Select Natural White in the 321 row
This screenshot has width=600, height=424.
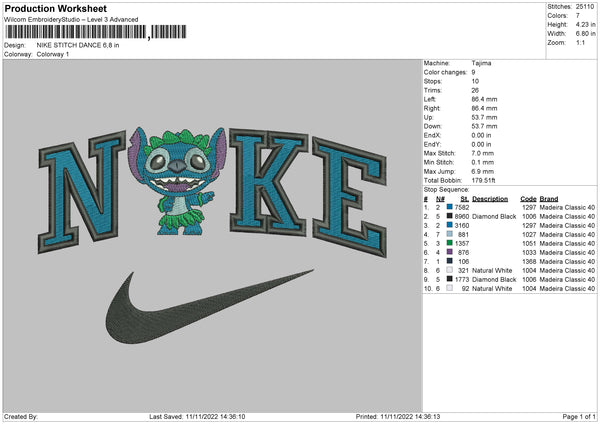492,271
